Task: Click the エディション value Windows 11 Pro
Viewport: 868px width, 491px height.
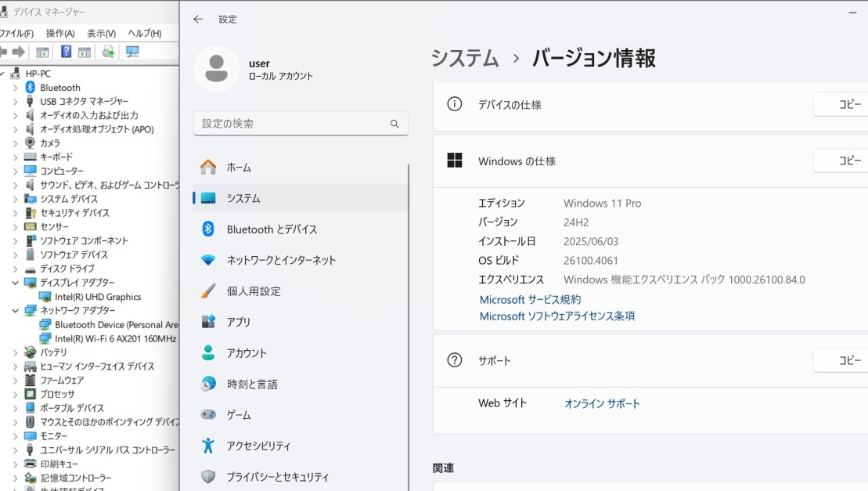Action: pos(603,203)
